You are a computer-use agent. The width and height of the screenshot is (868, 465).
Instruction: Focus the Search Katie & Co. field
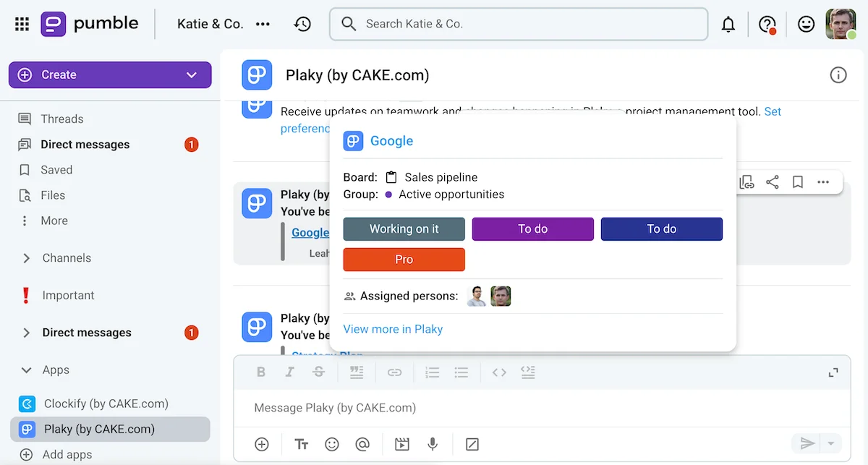[x=519, y=24]
